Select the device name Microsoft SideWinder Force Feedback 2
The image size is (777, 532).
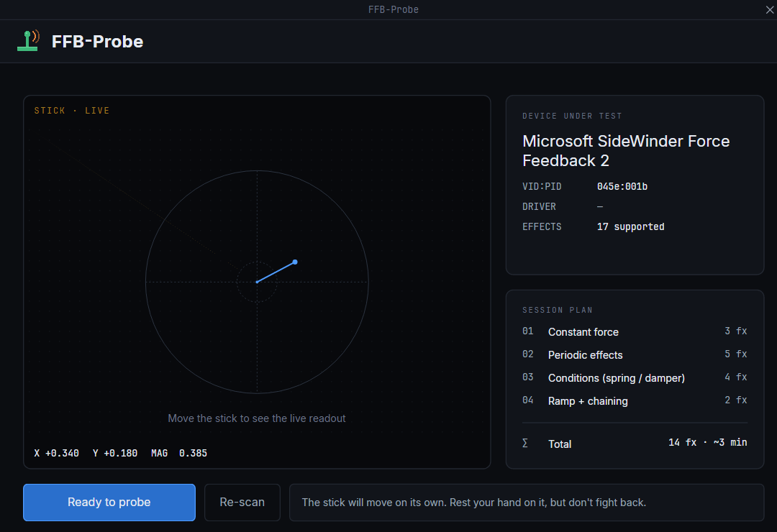(626, 150)
